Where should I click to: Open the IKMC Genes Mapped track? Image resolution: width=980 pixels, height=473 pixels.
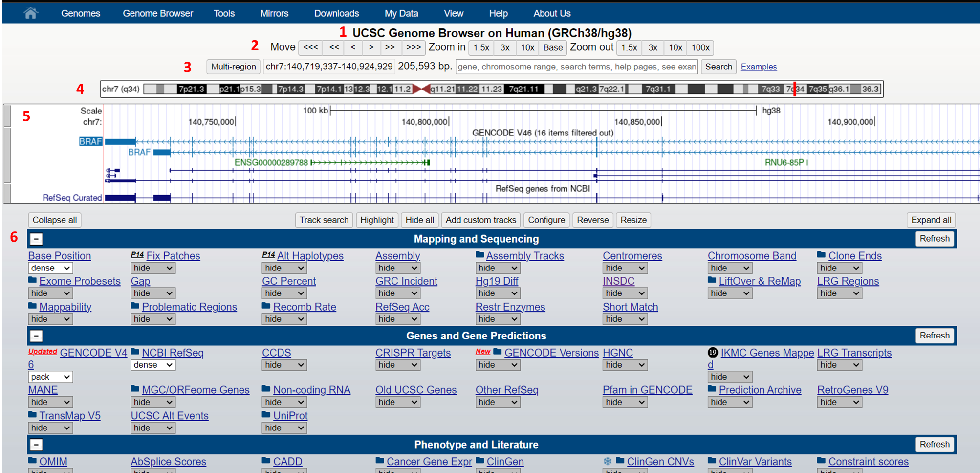tap(766, 353)
